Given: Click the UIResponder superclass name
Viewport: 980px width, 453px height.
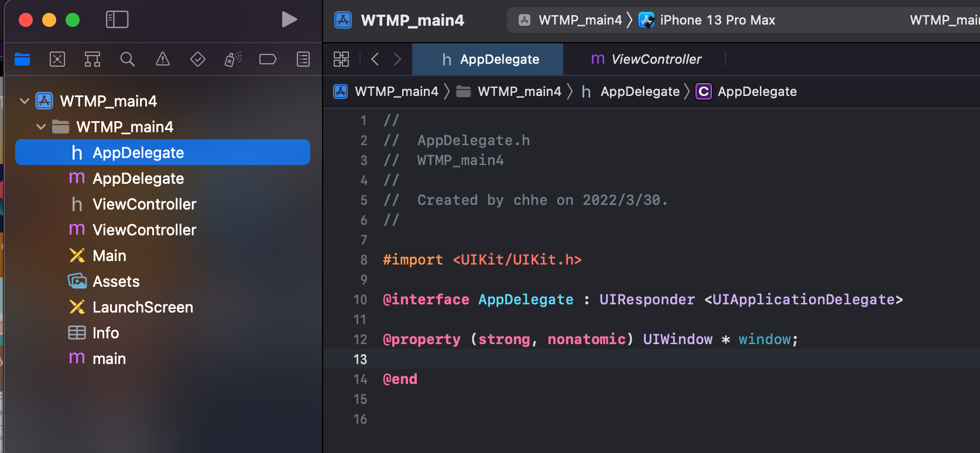Looking at the screenshot, I should point(647,300).
